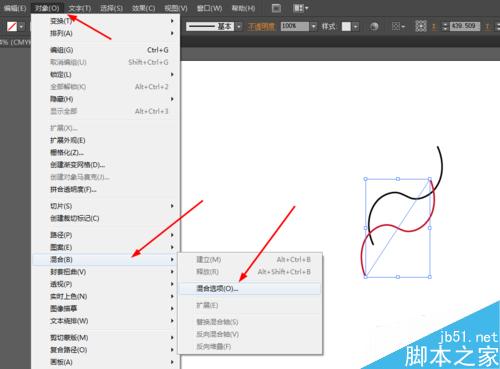Click the 样式 graphic style swatch
This screenshot has height=369, width=500.
(346, 26)
